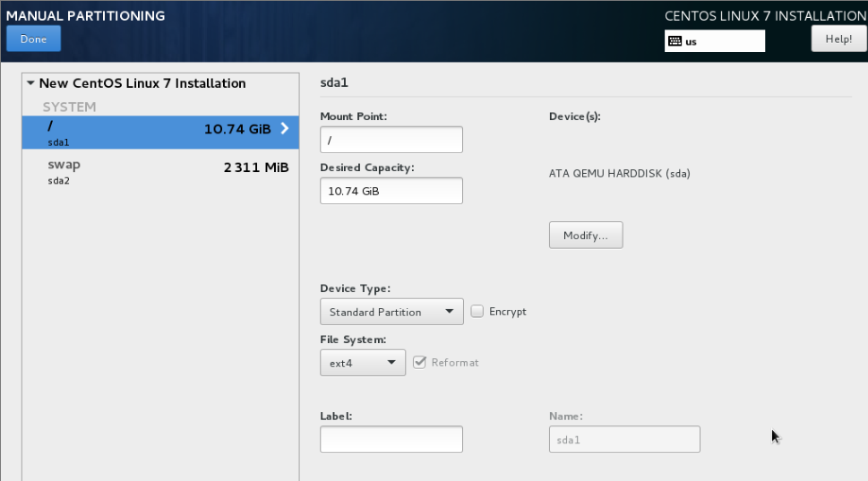868x481 pixels.
Task: Open the File System ext4 dropdown
Action: click(x=363, y=363)
